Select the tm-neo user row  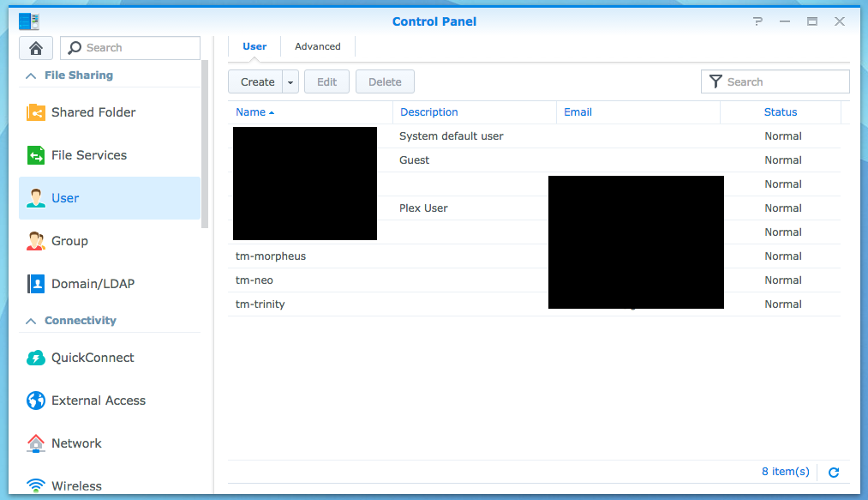pos(254,280)
